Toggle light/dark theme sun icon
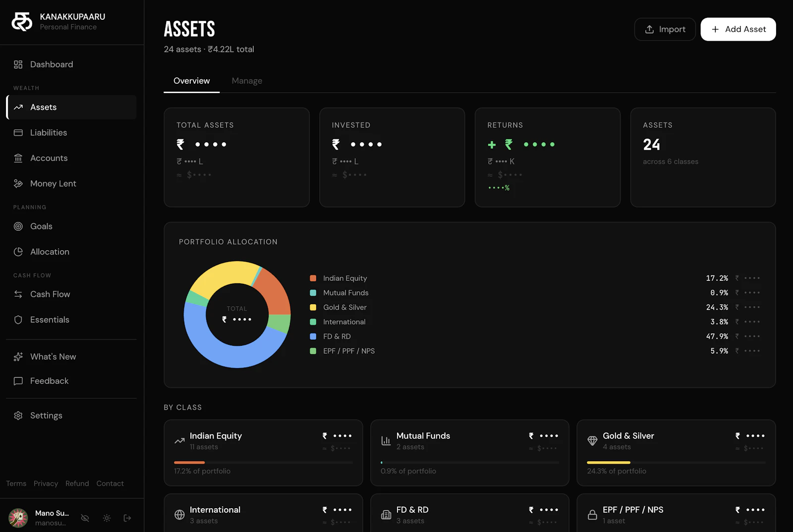Viewport: 793px width, 532px height. (107, 518)
